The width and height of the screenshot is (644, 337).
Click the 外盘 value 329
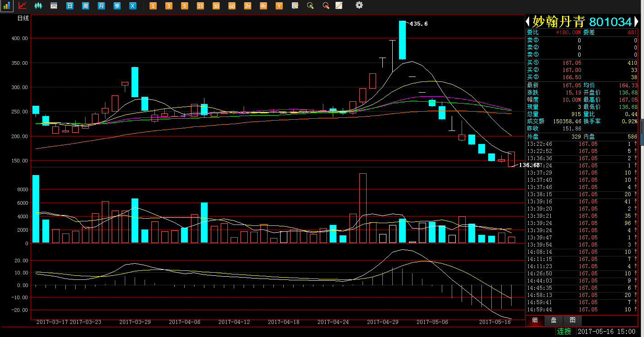(x=576, y=136)
